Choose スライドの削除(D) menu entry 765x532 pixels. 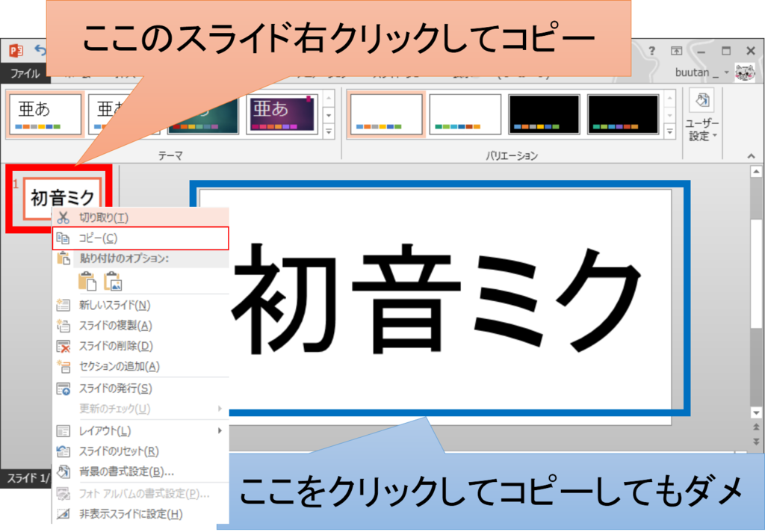[140, 346]
